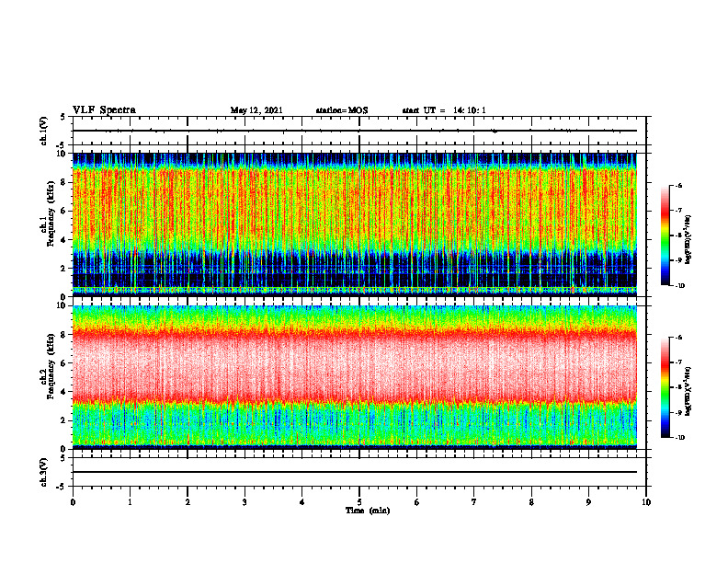Click the time axis tick label "8"
The image size is (728, 563).
[x=531, y=502]
